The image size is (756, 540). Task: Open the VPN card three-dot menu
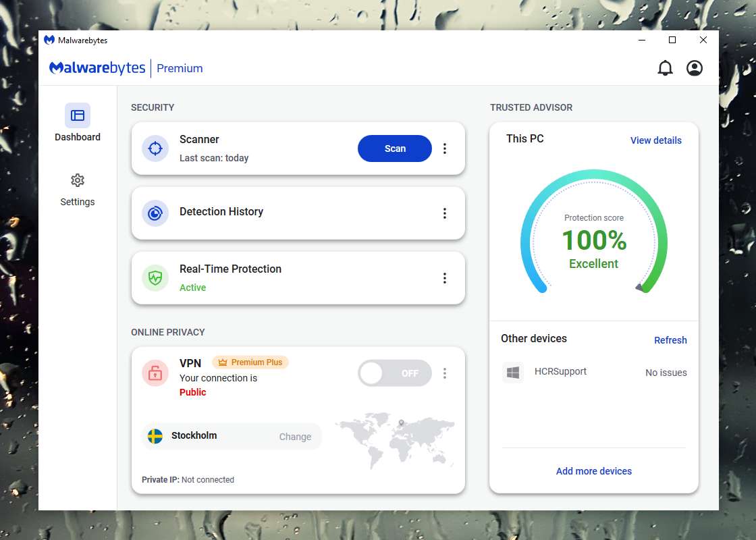click(445, 373)
